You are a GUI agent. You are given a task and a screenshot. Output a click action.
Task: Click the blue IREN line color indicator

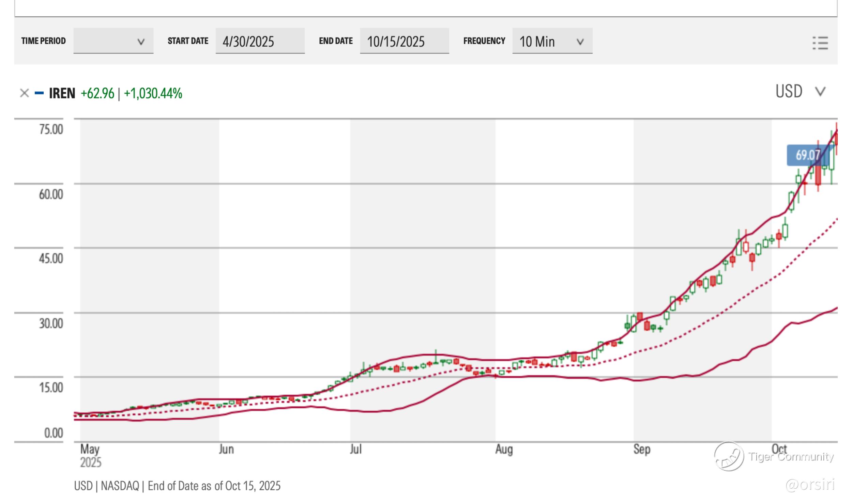tap(39, 93)
